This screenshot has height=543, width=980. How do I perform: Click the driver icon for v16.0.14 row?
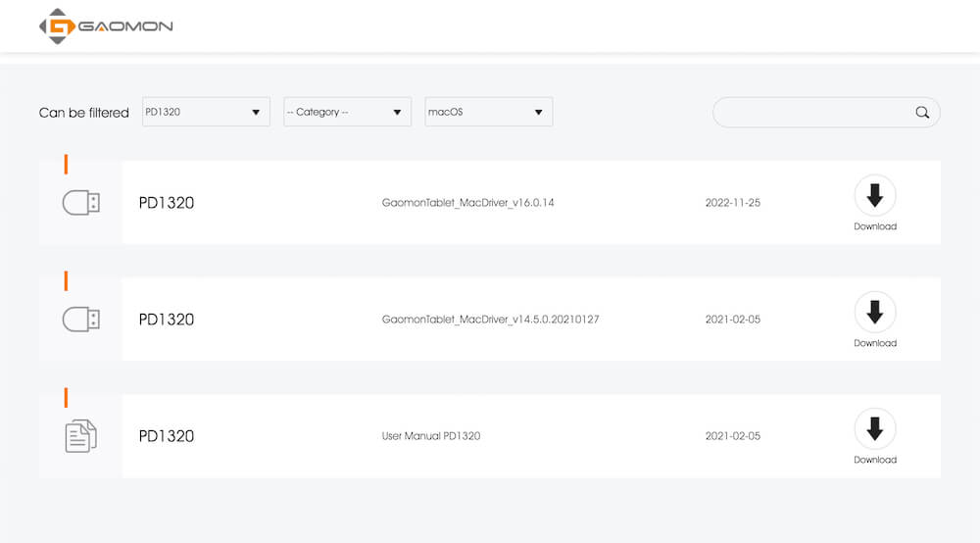coord(81,203)
